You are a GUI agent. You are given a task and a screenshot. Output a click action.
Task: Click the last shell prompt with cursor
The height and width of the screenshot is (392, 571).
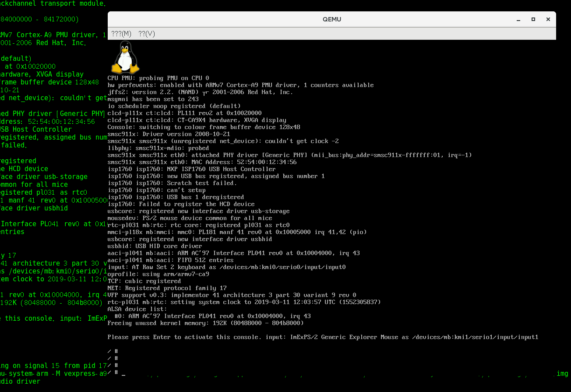tap(116, 372)
